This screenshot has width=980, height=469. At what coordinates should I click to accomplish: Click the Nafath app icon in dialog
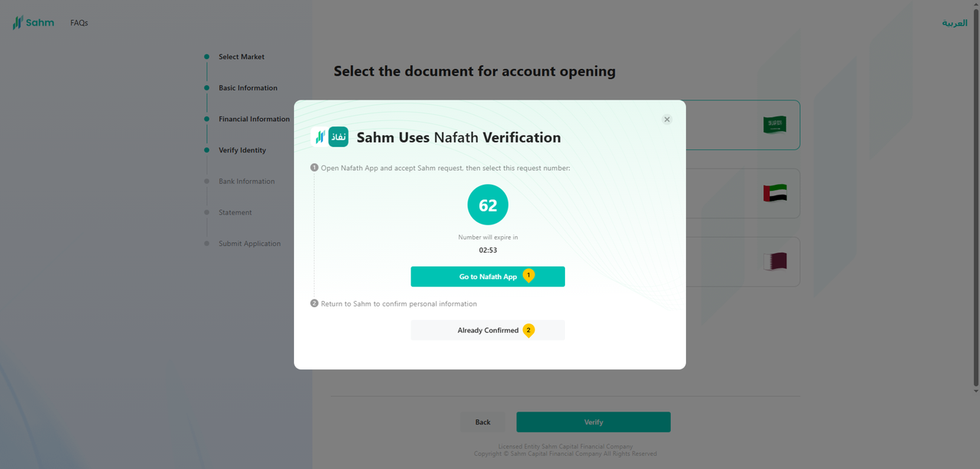pos(338,137)
